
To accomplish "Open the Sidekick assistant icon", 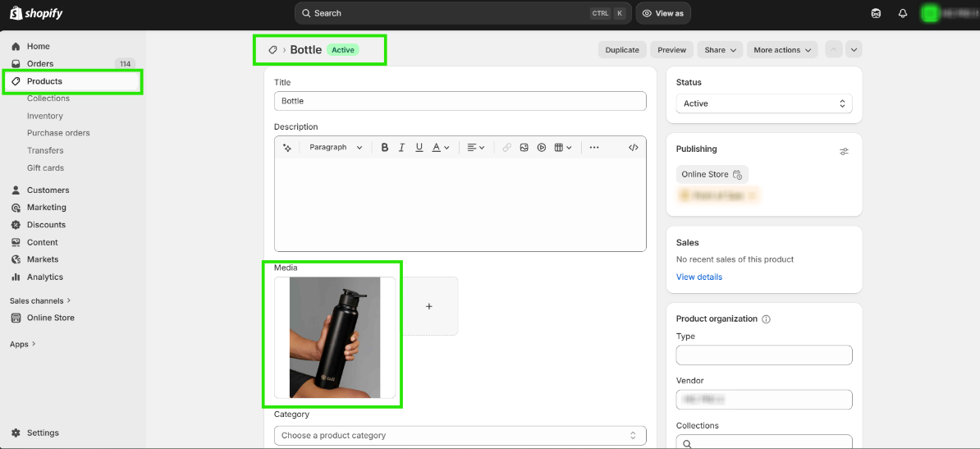I will pos(877,13).
